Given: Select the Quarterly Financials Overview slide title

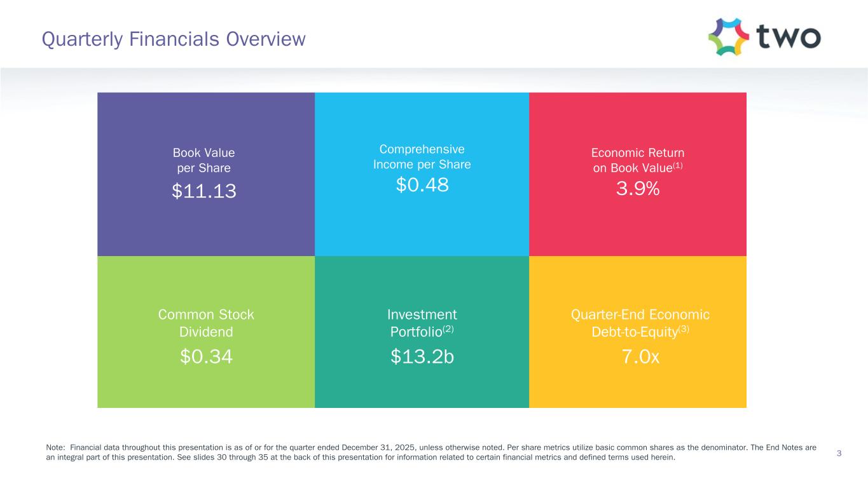Looking at the screenshot, I should point(174,39).
